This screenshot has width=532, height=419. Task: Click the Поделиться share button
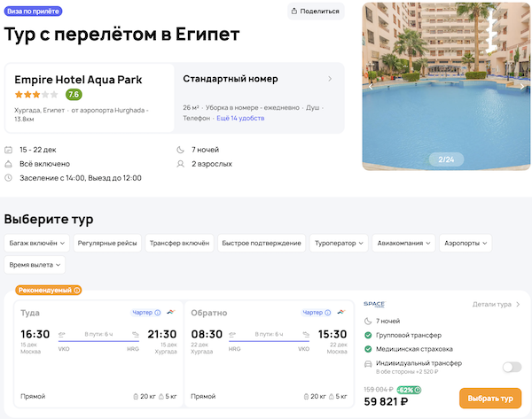(x=315, y=12)
